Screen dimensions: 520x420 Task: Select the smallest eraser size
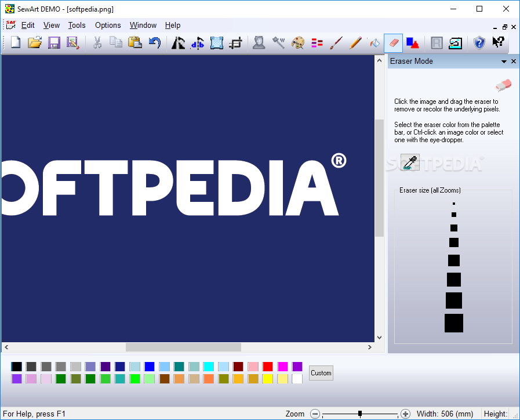coord(454,204)
